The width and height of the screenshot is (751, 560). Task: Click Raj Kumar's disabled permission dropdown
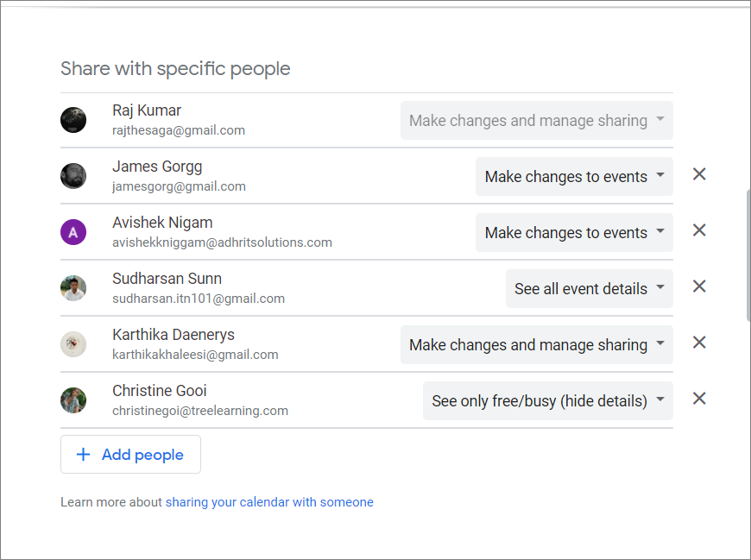point(536,120)
